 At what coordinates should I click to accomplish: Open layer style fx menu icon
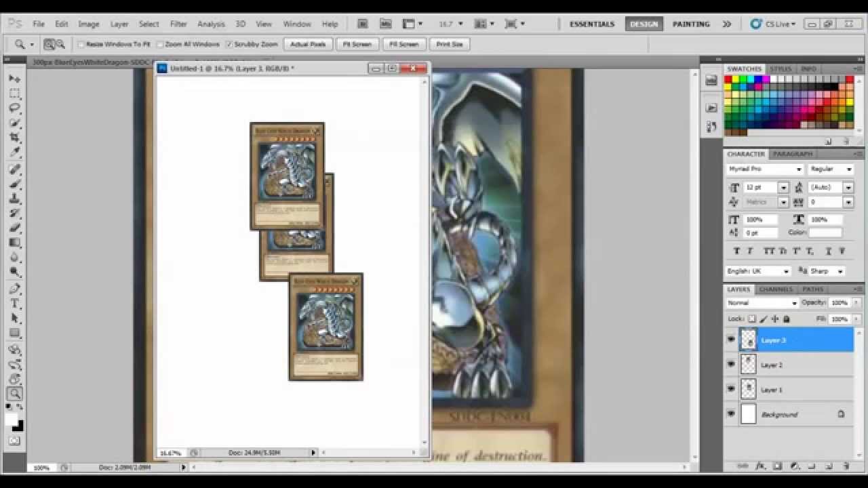(x=760, y=466)
